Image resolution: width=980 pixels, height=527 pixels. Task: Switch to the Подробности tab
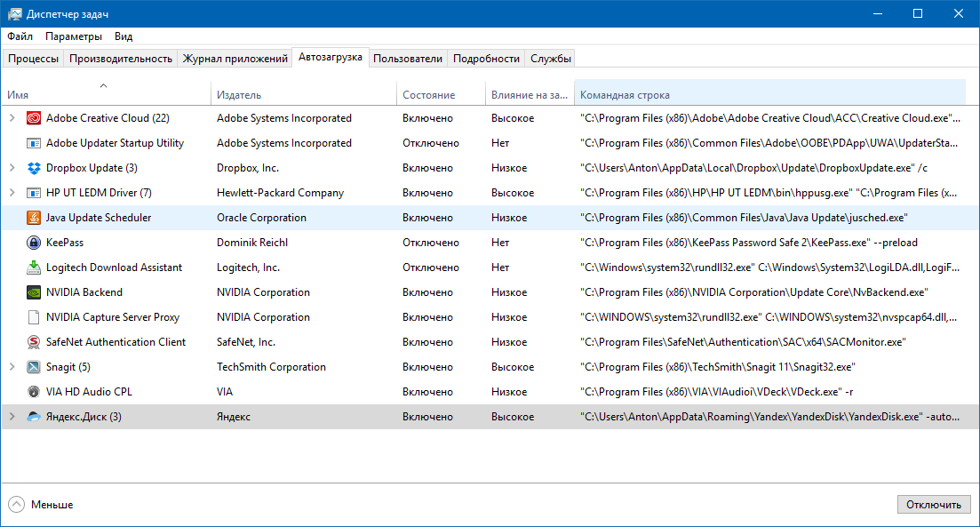click(x=486, y=58)
